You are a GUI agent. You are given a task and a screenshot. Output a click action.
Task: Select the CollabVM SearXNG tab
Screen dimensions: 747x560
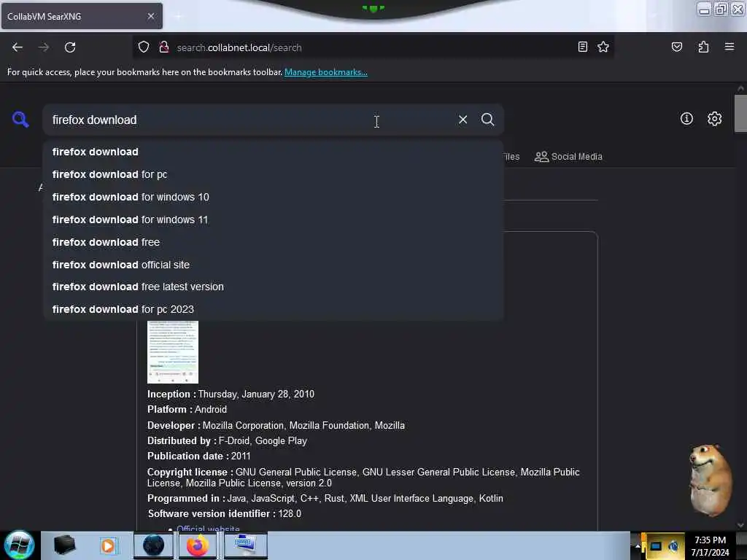(x=82, y=16)
